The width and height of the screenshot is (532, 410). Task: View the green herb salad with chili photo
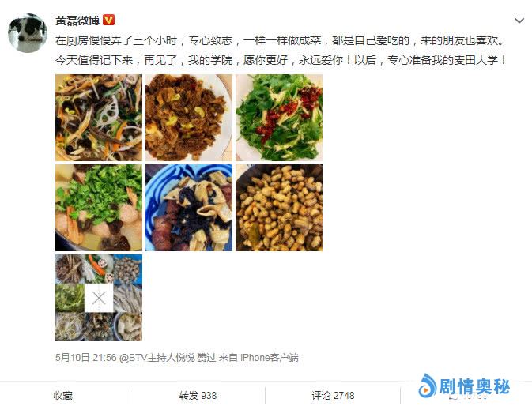pos(279,118)
